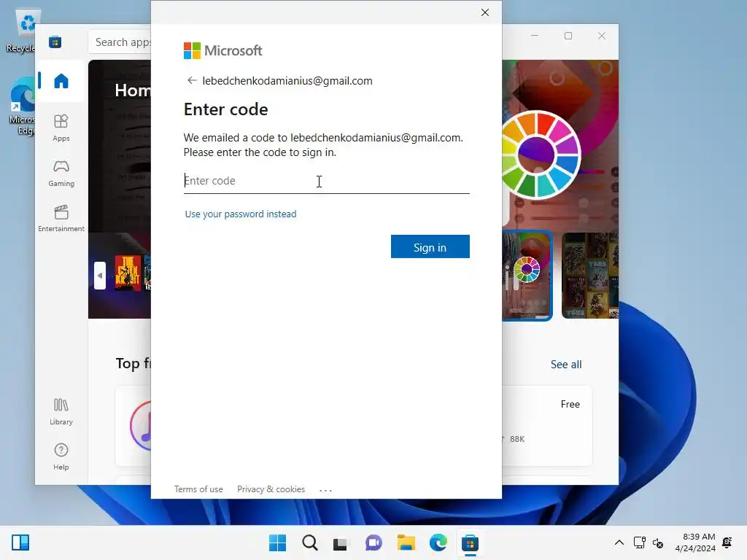The image size is (747, 560).
Task: Show hidden tray icons chevron
Action: tap(619, 542)
